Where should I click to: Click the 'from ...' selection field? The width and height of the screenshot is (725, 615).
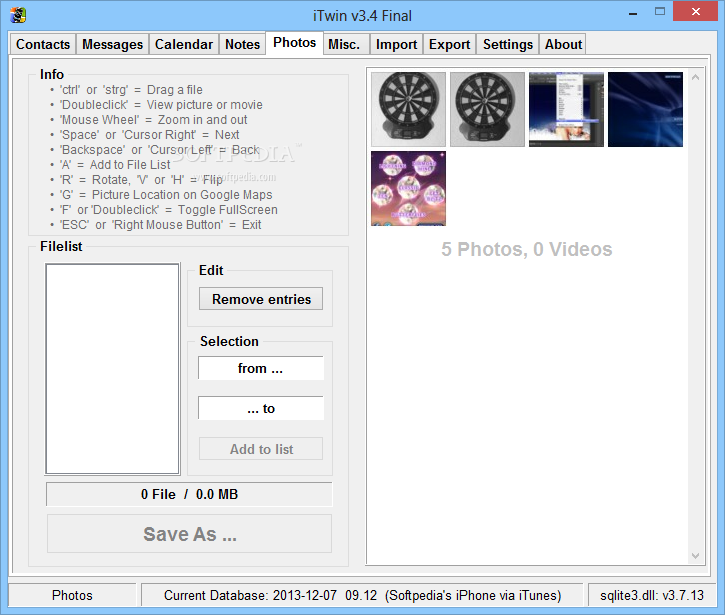tap(261, 368)
